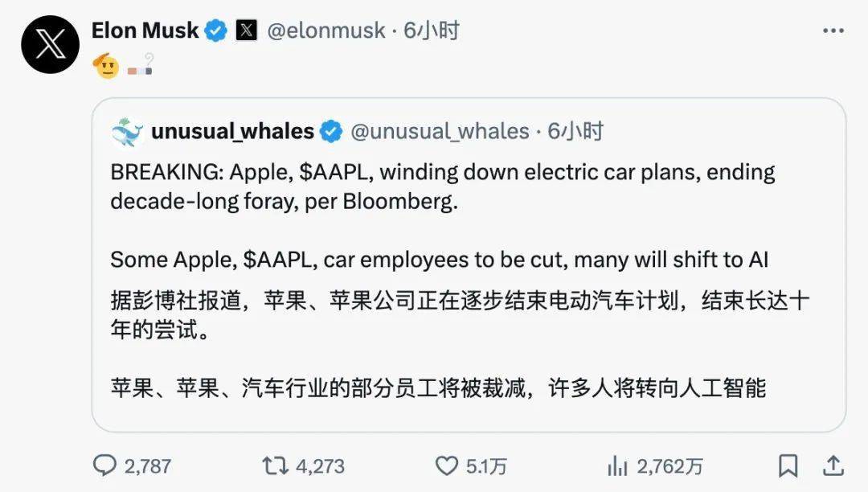Screen dimensions: 868x492
Task: Open the @unusual_whales handle
Action: point(440,132)
